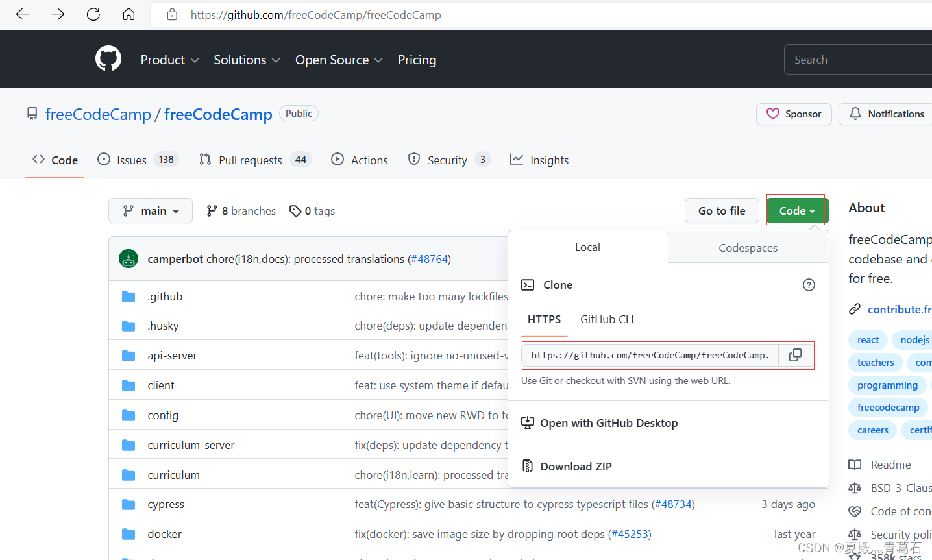Click the BSD-3-Clause license scale icon
This screenshot has height=560, width=932.
coord(855,488)
